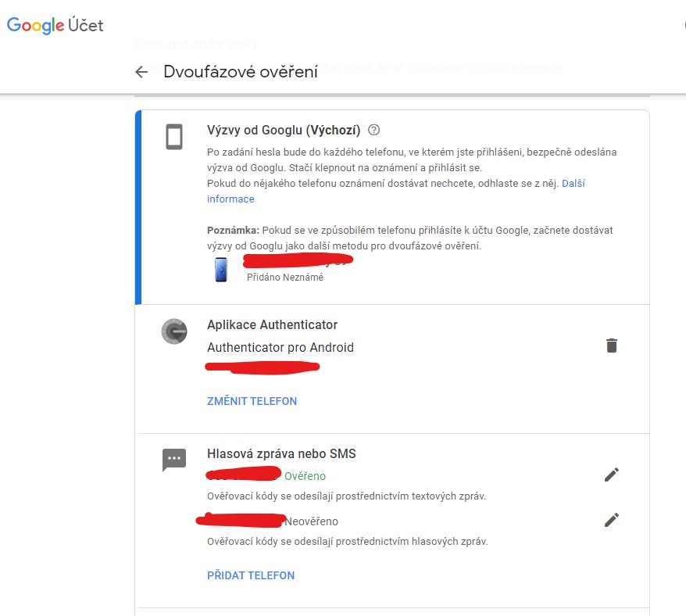The image size is (686, 616).
Task: Click the back arrow
Action: click(x=141, y=71)
